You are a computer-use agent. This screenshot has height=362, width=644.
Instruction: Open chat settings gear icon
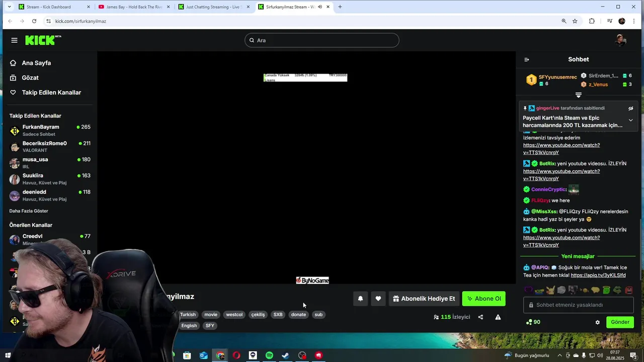pos(598,322)
